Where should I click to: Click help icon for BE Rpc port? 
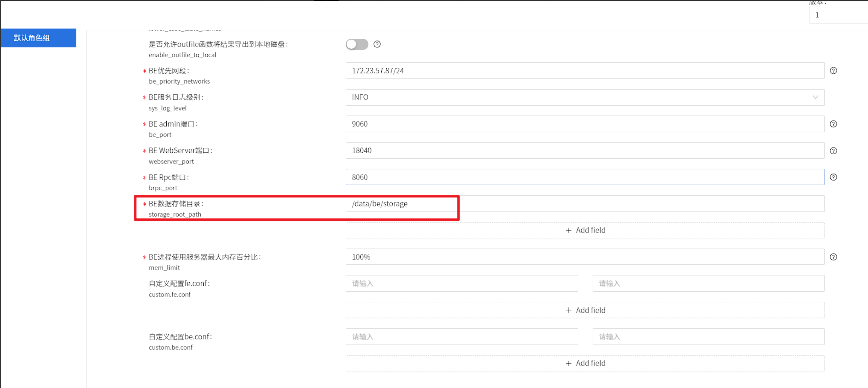click(833, 177)
